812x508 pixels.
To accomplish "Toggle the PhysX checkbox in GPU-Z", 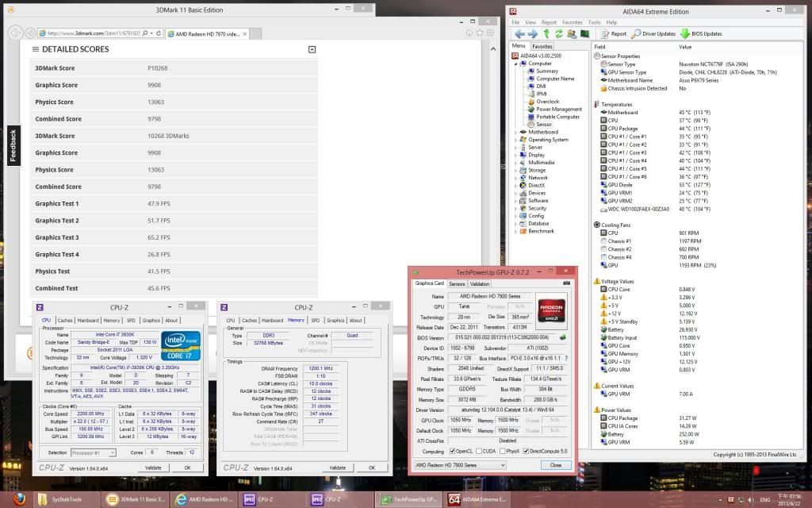I will pos(502,452).
